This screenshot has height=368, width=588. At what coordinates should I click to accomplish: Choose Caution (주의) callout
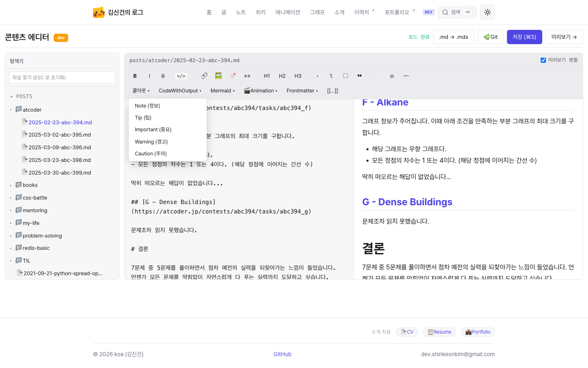pos(167,154)
